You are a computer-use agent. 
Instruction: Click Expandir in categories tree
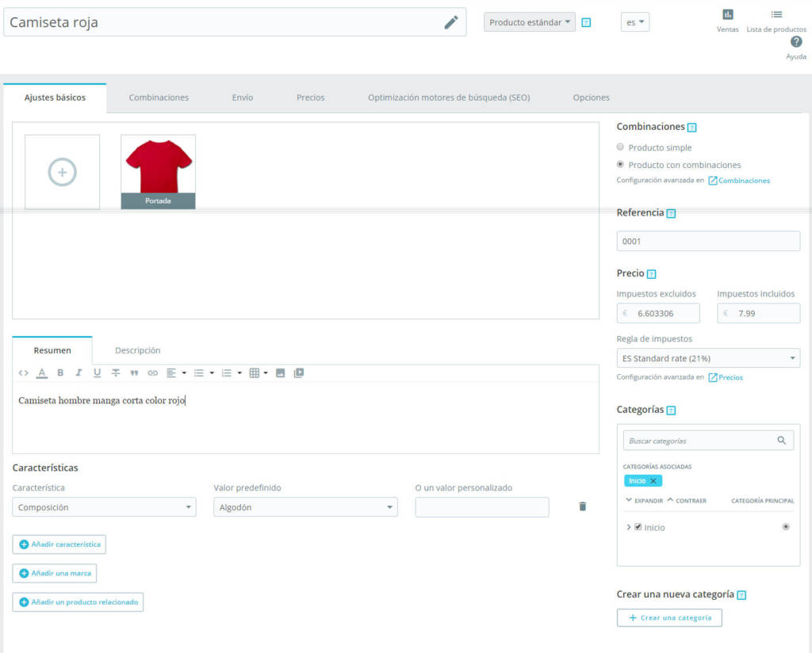click(644, 500)
